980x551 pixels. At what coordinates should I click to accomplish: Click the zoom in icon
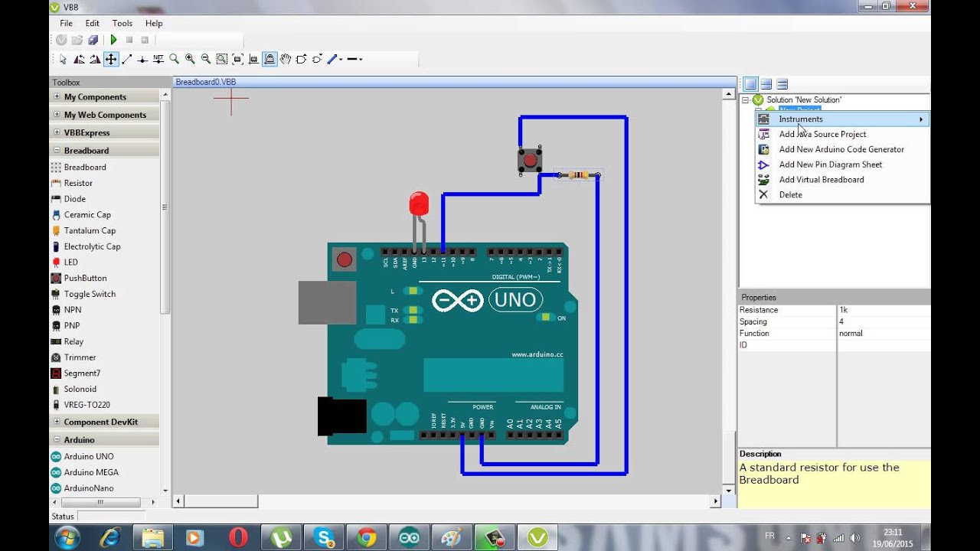point(190,59)
